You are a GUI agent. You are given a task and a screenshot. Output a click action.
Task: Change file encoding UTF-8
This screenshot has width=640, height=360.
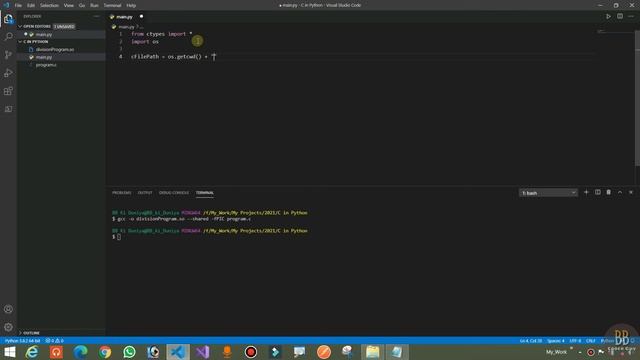575,340
